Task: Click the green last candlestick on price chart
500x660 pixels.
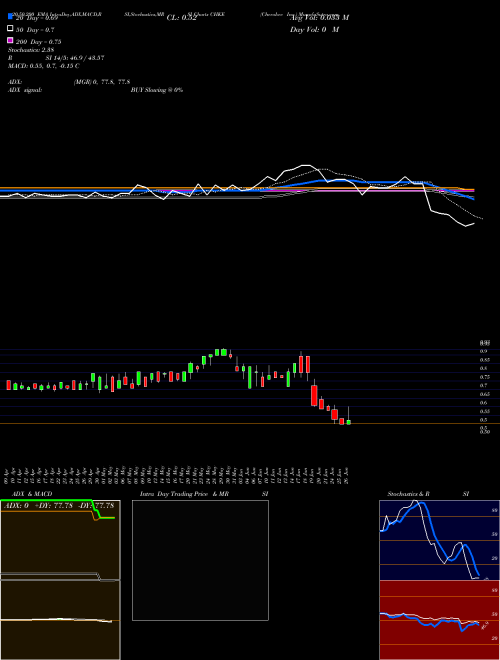Action: tap(348, 422)
